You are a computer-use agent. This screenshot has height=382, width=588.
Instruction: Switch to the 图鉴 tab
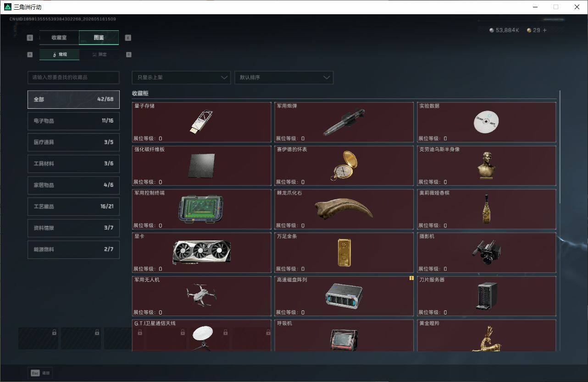(x=99, y=38)
